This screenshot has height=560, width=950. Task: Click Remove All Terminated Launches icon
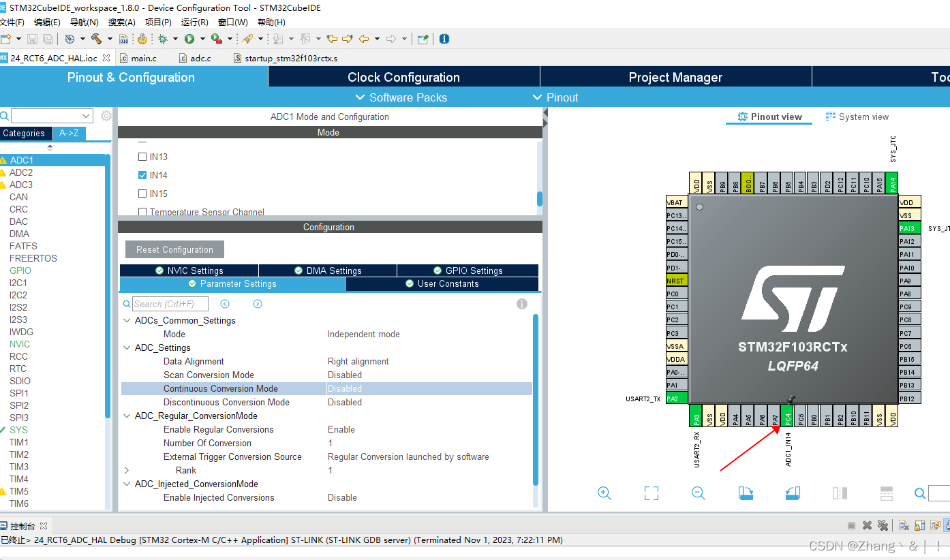(x=883, y=525)
